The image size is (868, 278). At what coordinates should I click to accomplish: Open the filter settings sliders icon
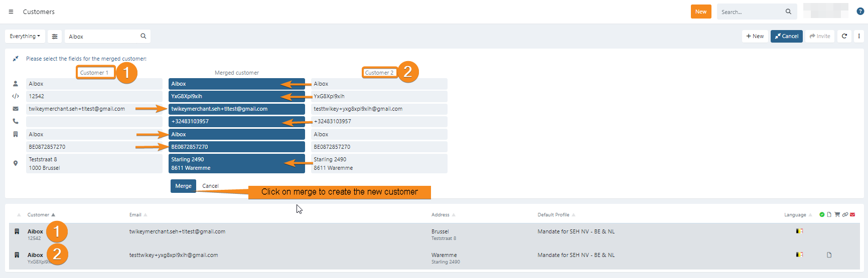(x=55, y=37)
